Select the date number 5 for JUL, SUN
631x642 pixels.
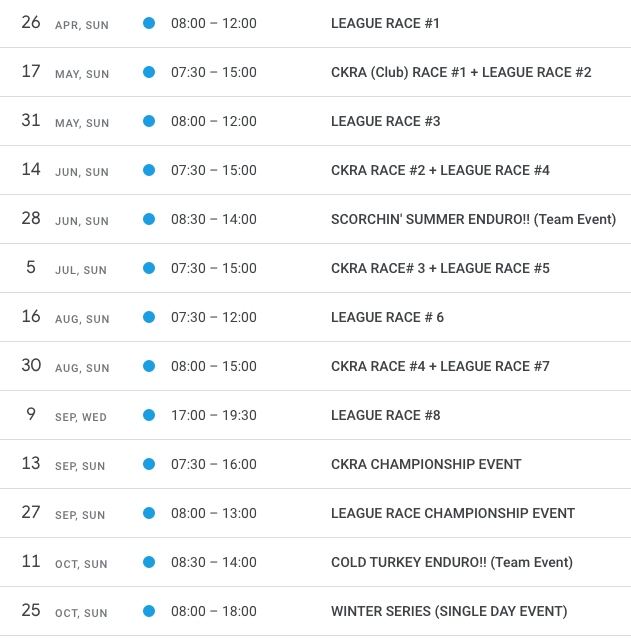[31, 267]
